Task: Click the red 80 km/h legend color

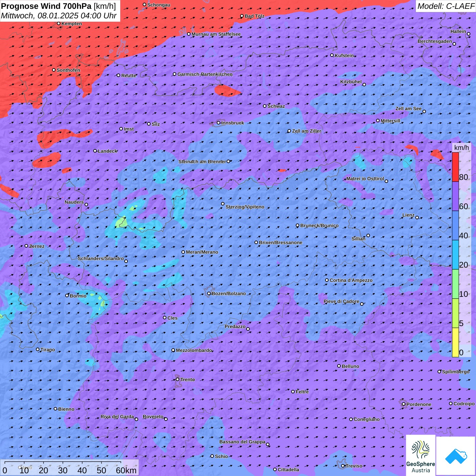Action: [455, 167]
